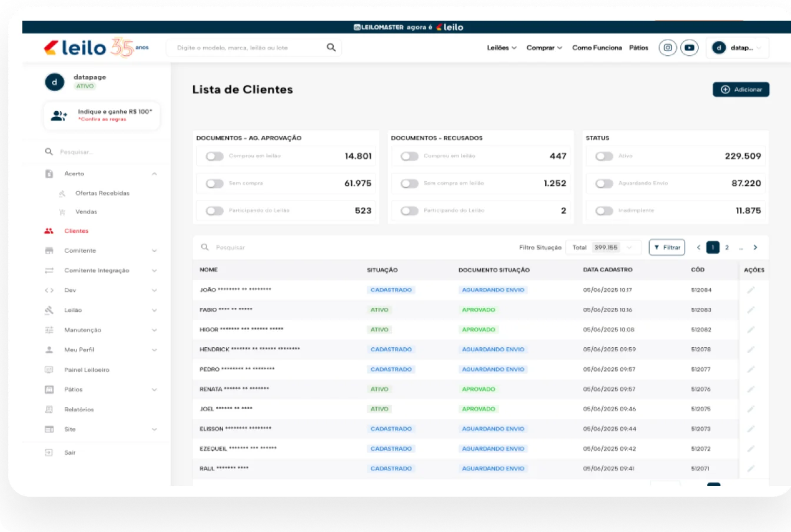Open Vendas in the sidebar
Viewport: 791px width, 532px height.
[x=86, y=212]
